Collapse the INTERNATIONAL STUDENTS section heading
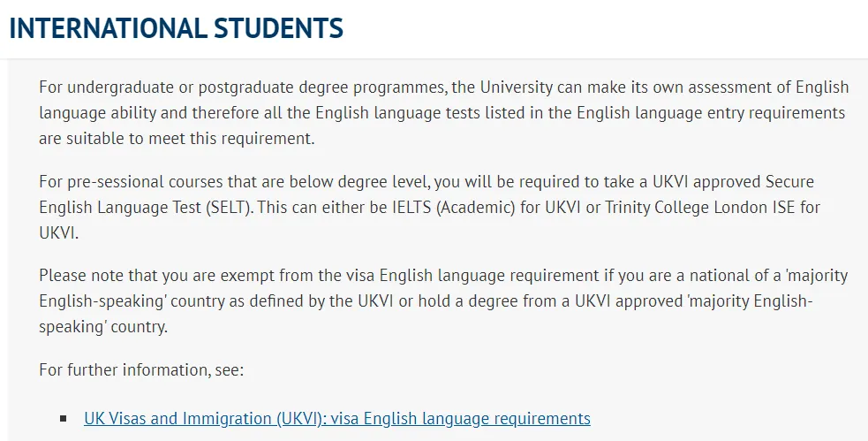Image resolution: width=868 pixels, height=441 pixels. pos(176,28)
